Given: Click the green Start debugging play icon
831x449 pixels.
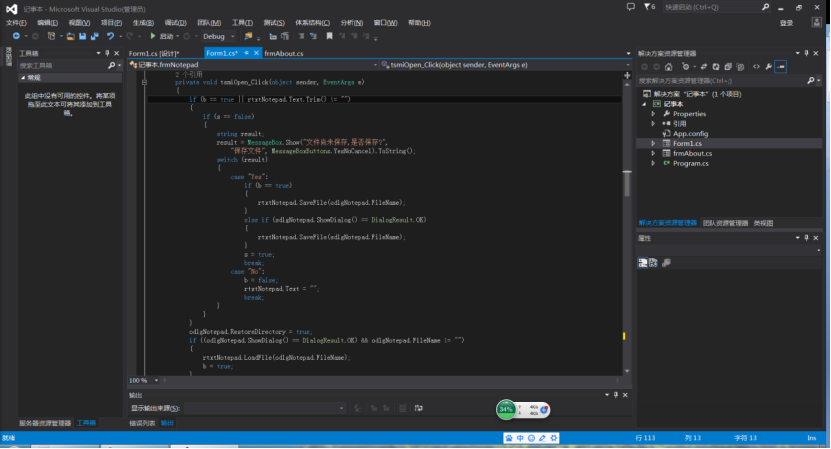Looking at the screenshot, I should pyautogui.click(x=153, y=36).
